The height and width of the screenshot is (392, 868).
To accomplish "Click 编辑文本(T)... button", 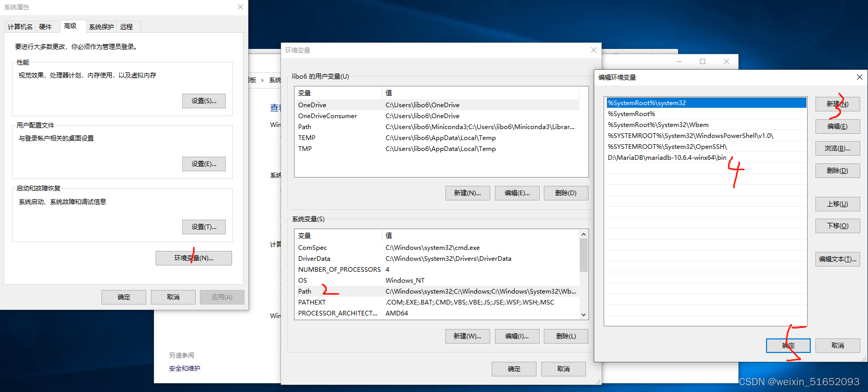I will click(x=837, y=259).
